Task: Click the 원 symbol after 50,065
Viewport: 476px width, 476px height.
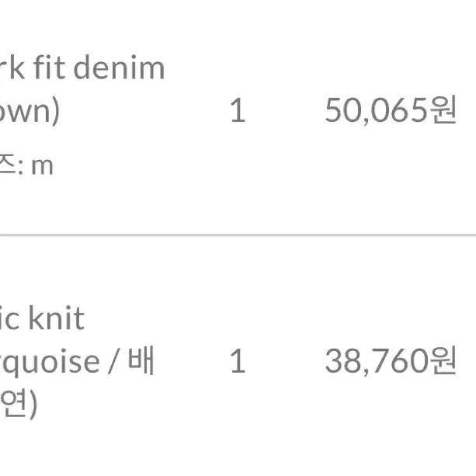Action: 444,109
